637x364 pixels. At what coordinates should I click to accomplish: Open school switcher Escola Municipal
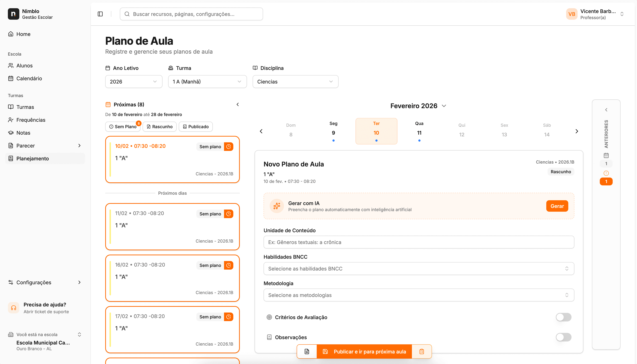click(x=45, y=341)
